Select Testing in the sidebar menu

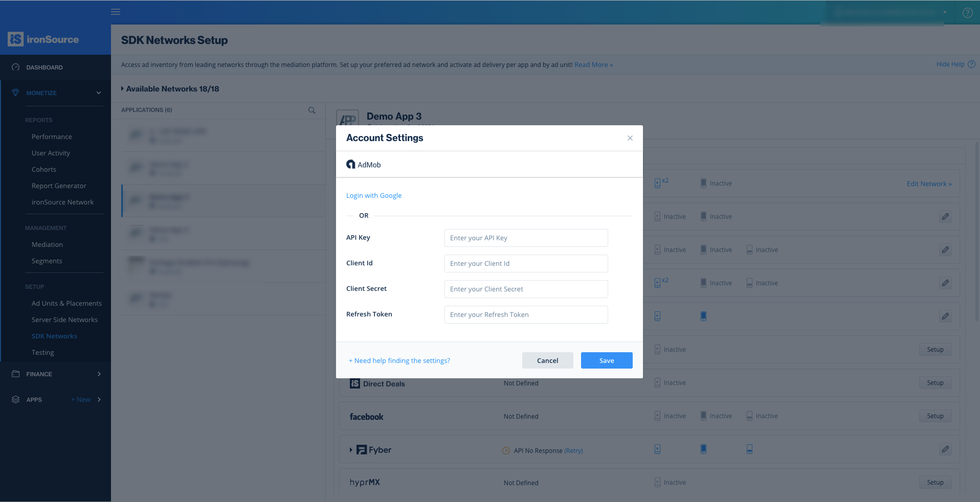42,352
